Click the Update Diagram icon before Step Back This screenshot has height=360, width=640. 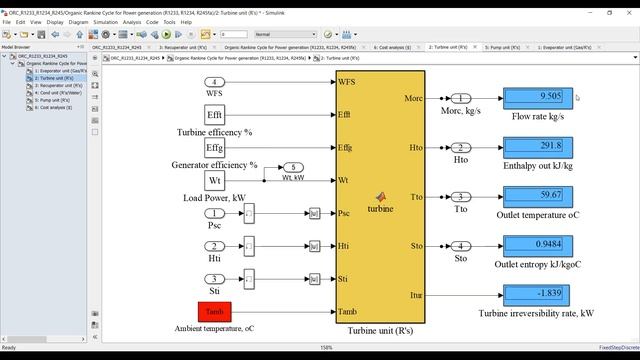click(x=142, y=35)
